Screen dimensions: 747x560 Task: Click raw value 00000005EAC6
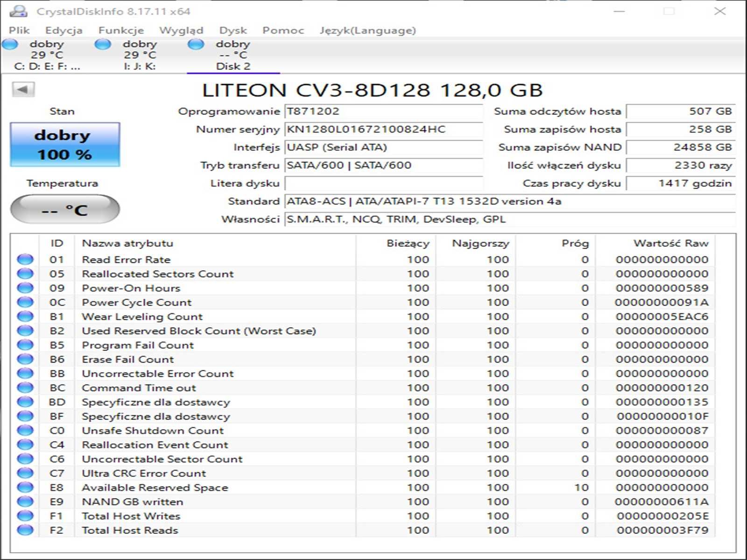(x=662, y=316)
